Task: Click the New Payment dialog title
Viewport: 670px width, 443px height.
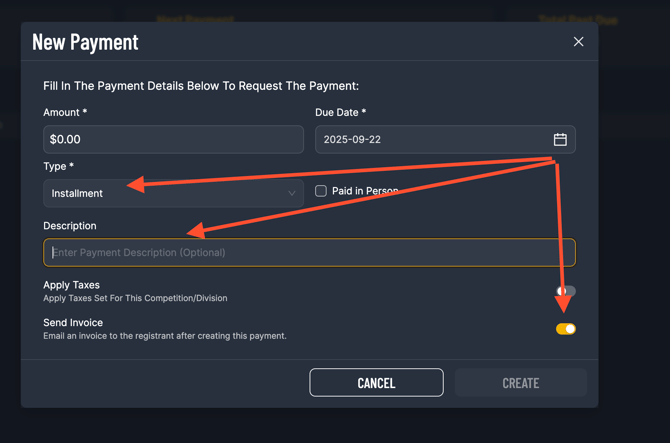Action: point(85,42)
